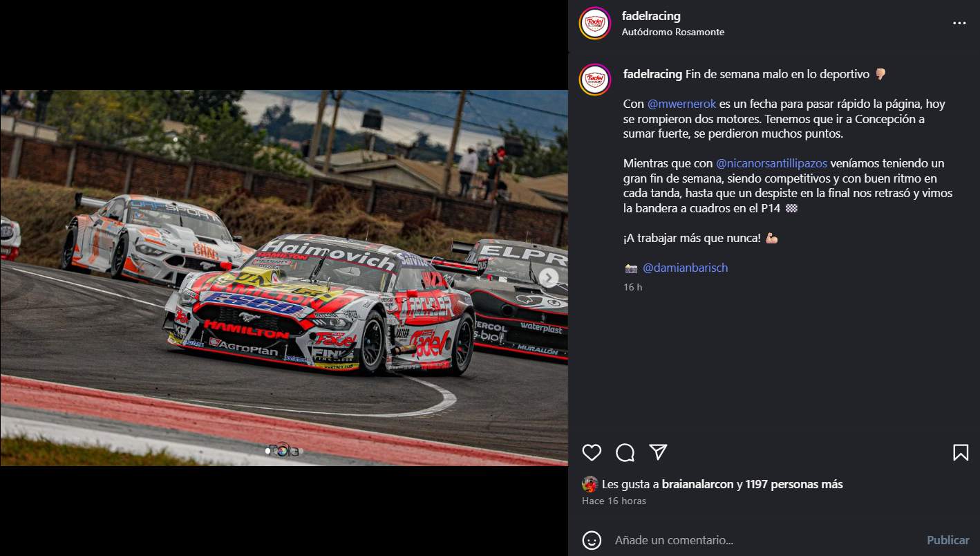Open the three-dot more options menu
This screenshot has height=556, width=980.
(959, 23)
